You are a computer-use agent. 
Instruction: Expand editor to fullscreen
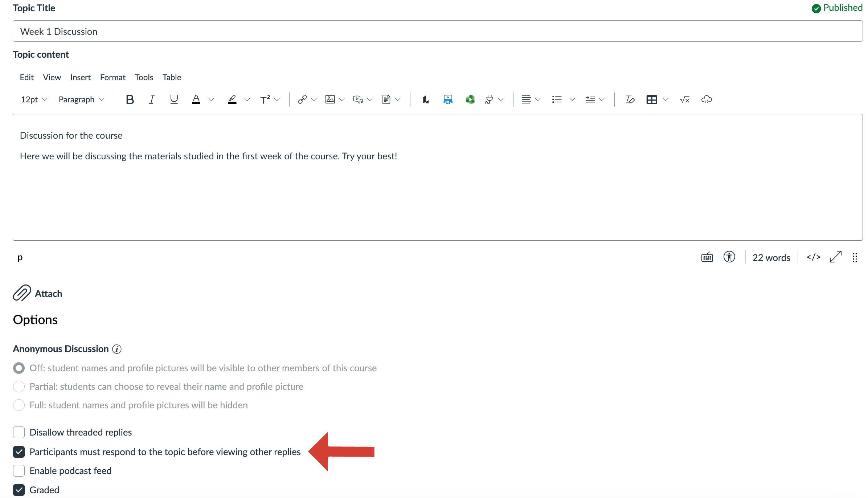835,257
